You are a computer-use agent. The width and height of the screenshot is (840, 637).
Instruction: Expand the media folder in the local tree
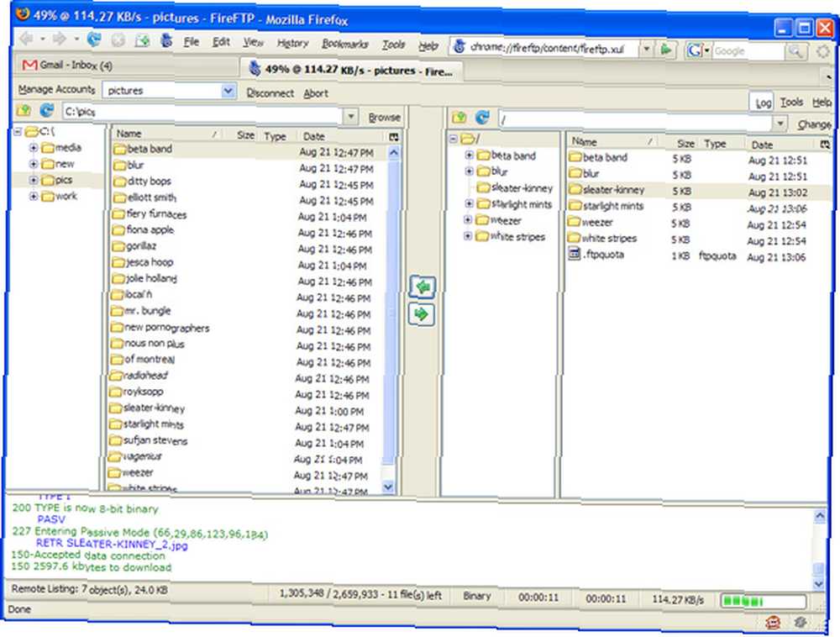tap(34, 147)
